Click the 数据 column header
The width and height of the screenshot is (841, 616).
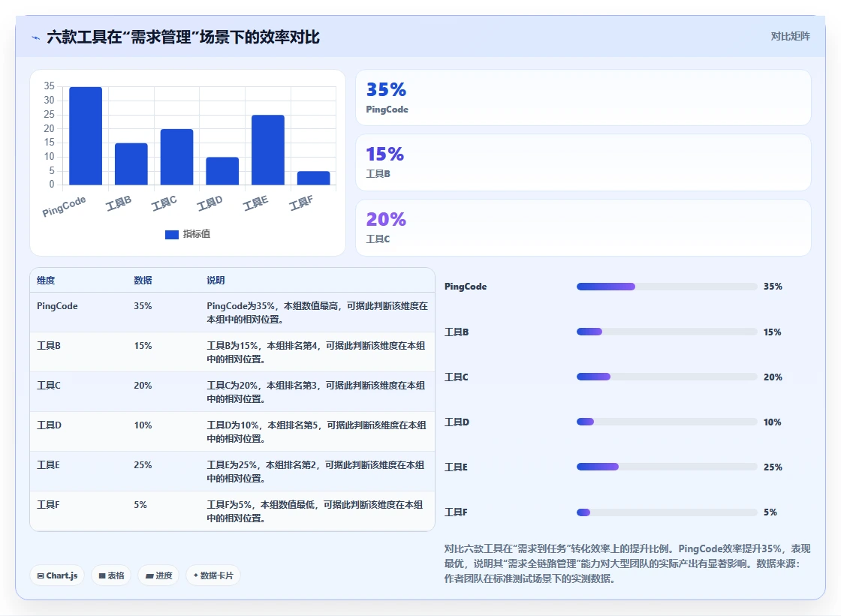pos(143,281)
